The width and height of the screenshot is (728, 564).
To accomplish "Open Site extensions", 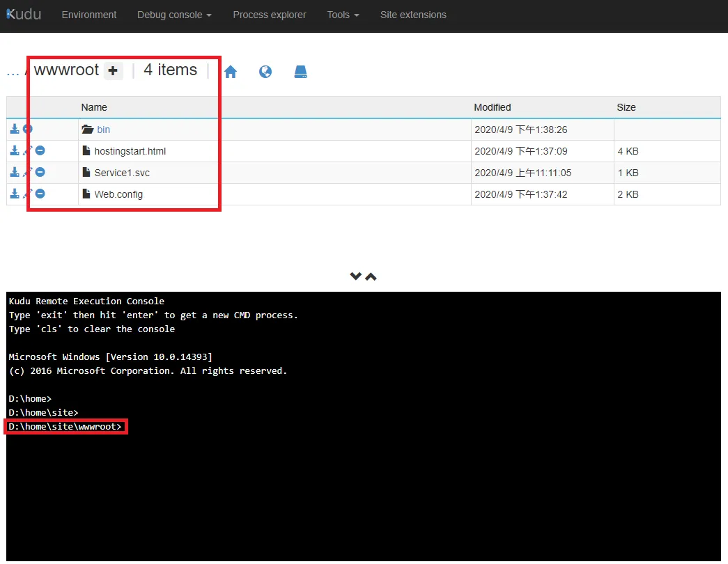I will pos(413,15).
